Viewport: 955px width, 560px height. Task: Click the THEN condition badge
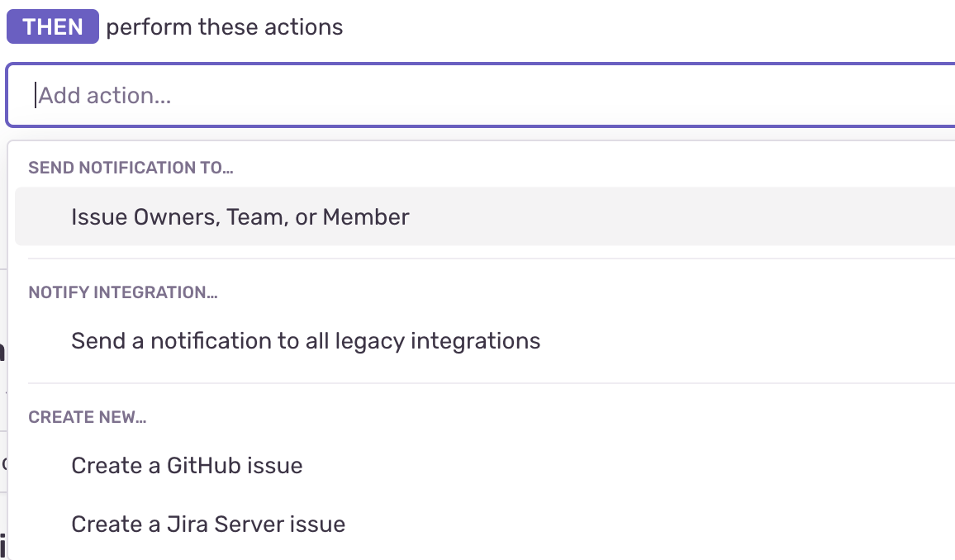pyautogui.click(x=52, y=26)
